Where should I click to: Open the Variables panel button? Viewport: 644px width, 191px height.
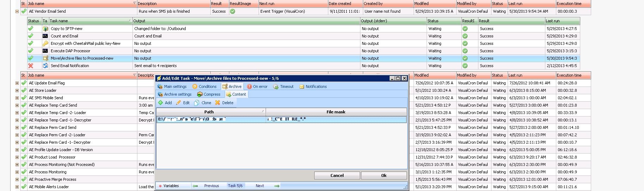pos(169,186)
